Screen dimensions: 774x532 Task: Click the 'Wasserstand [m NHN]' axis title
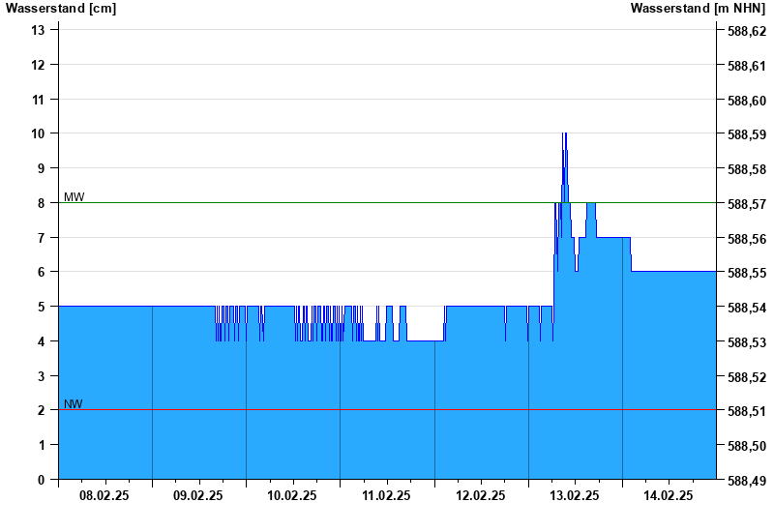[698, 9]
